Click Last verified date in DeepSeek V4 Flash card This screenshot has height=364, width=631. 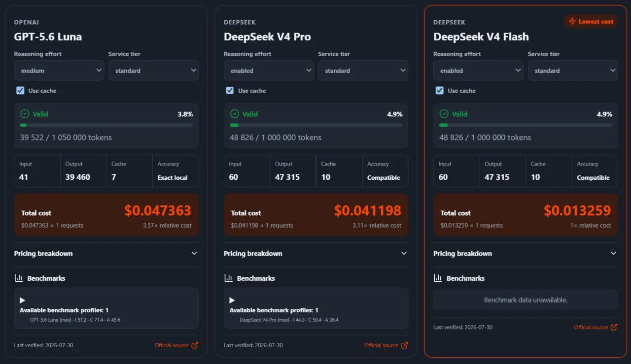463,327
